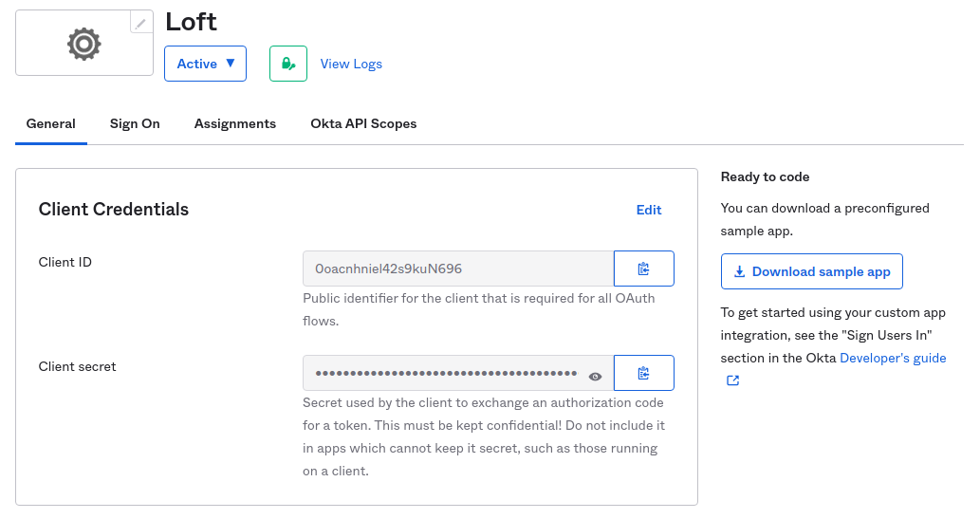980x519 pixels.
Task: Click the Download sample app button
Action: 811,271
